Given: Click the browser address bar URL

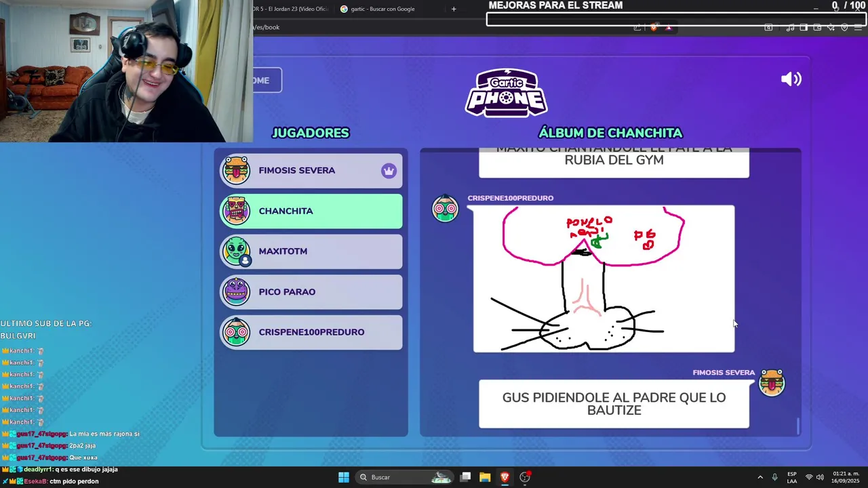Looking at the screenshot, I should tap(266, 27).
